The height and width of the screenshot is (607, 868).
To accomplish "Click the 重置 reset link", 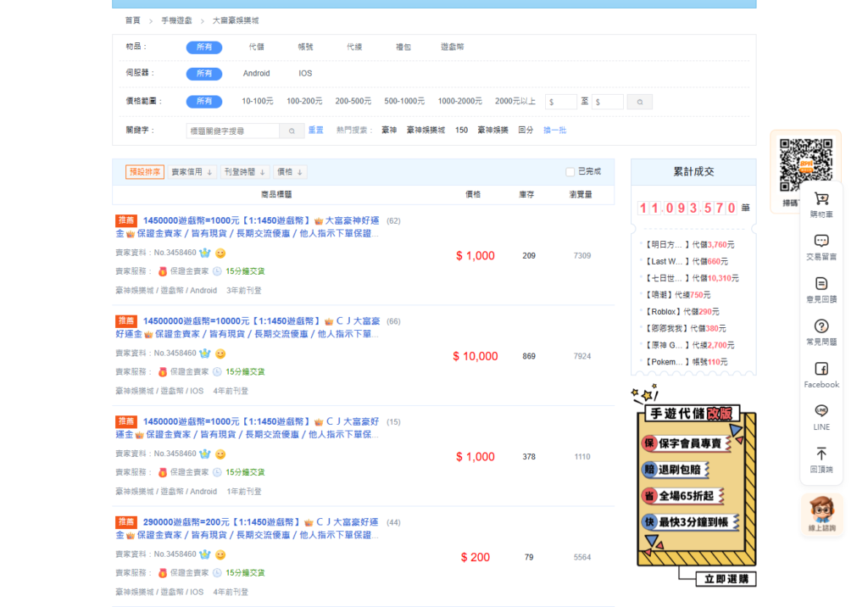I will click(315, 131).
